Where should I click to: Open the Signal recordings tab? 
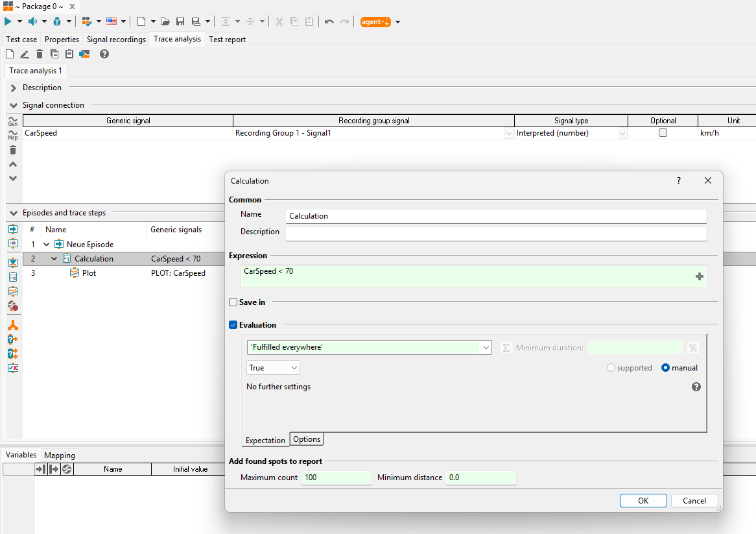[x=116, y=40]
